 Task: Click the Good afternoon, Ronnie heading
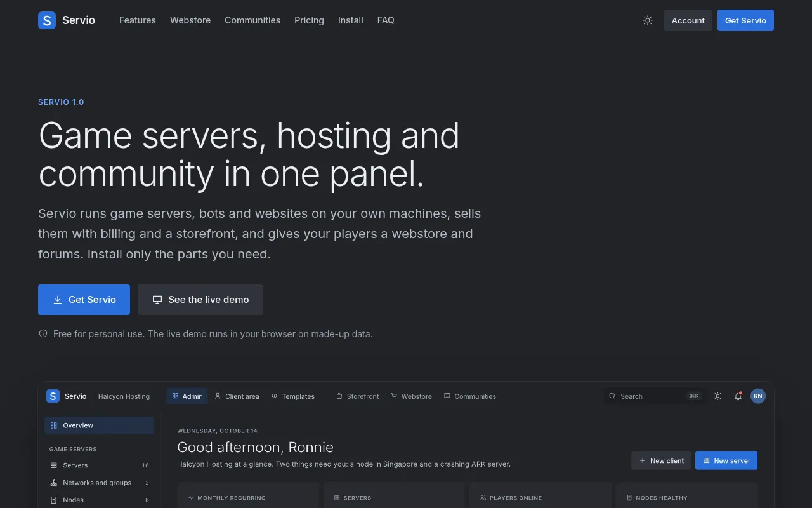click(x=255, y=447)
